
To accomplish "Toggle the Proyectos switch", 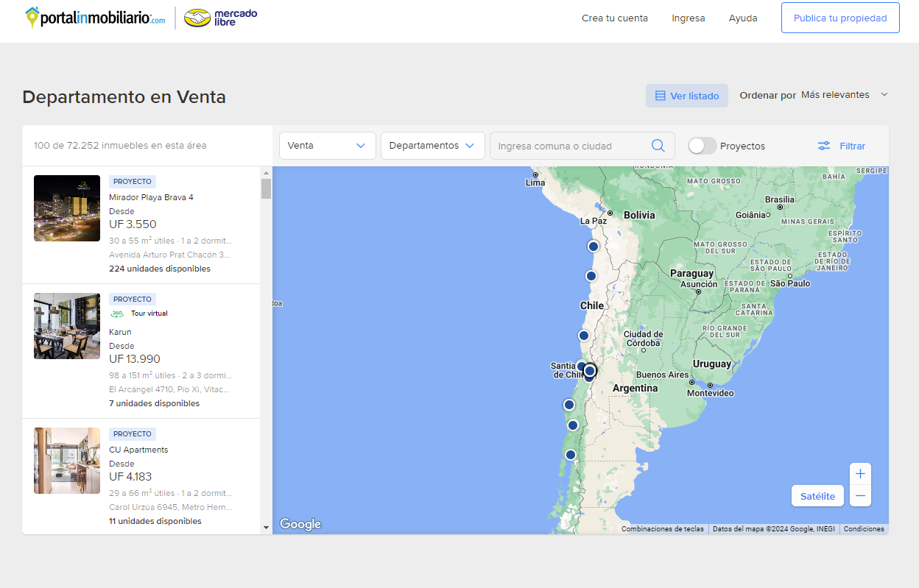I will 702,146.
